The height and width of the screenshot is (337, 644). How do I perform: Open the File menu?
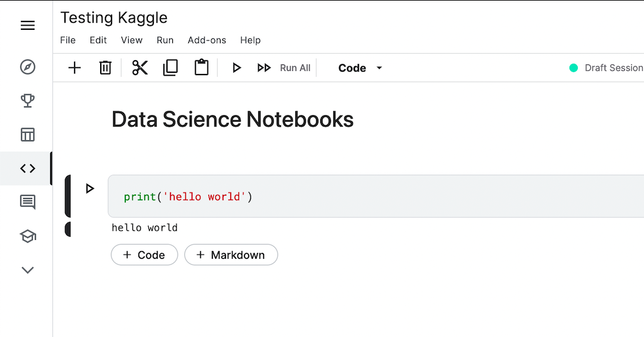pos(68,40)
